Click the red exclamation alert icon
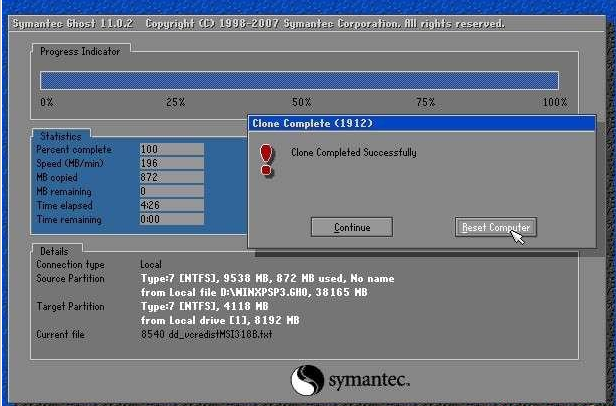The image size is (616, 406). 266,159
